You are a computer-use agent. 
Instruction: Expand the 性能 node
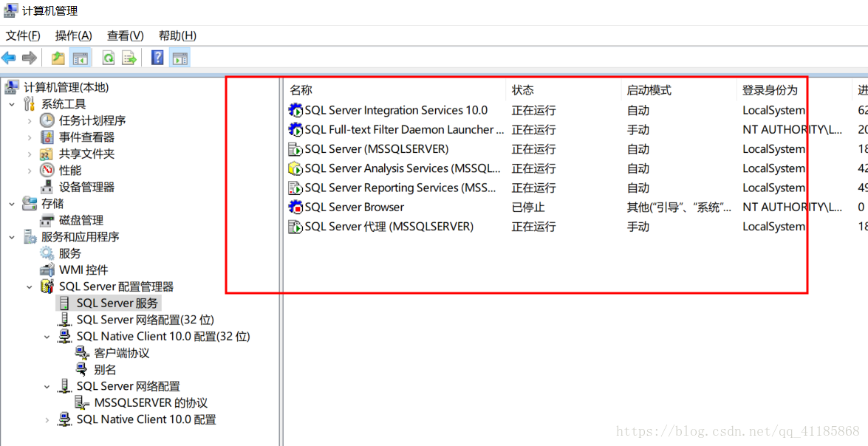(30, 171)
